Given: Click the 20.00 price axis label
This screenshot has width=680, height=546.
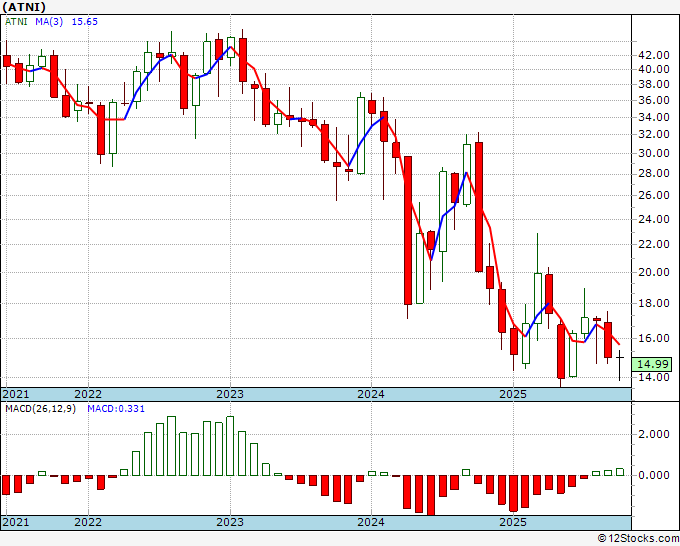Looking at the screenshot, I should (654, 272).
